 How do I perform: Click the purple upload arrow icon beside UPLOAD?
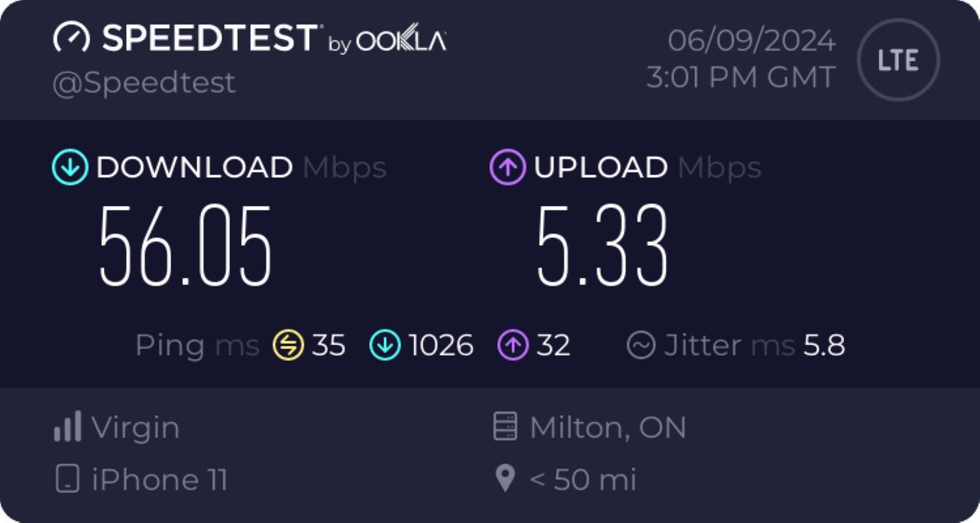(x=508, y=167)
